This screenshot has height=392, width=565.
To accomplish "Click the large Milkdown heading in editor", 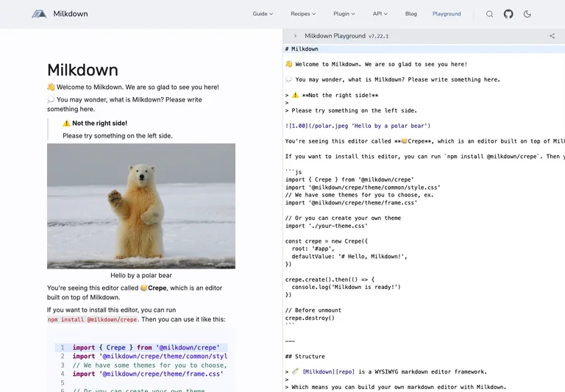I will pyautogui.click(x=82, y=70).
